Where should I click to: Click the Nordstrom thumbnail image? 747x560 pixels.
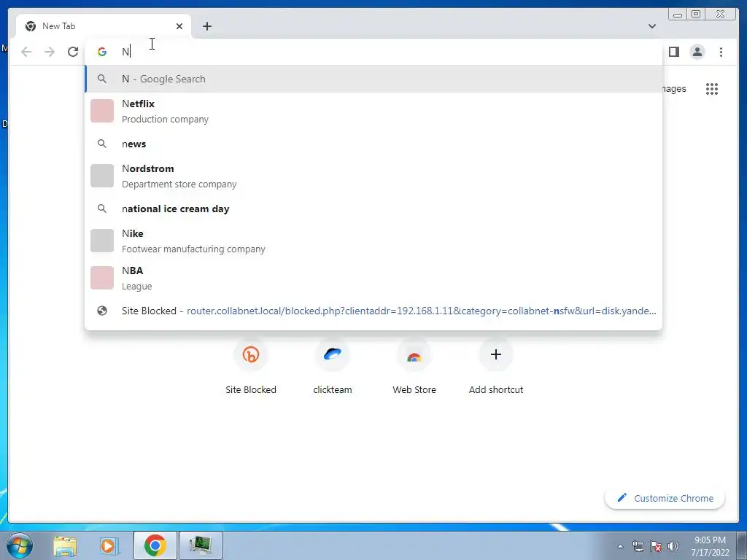(102, 176)
